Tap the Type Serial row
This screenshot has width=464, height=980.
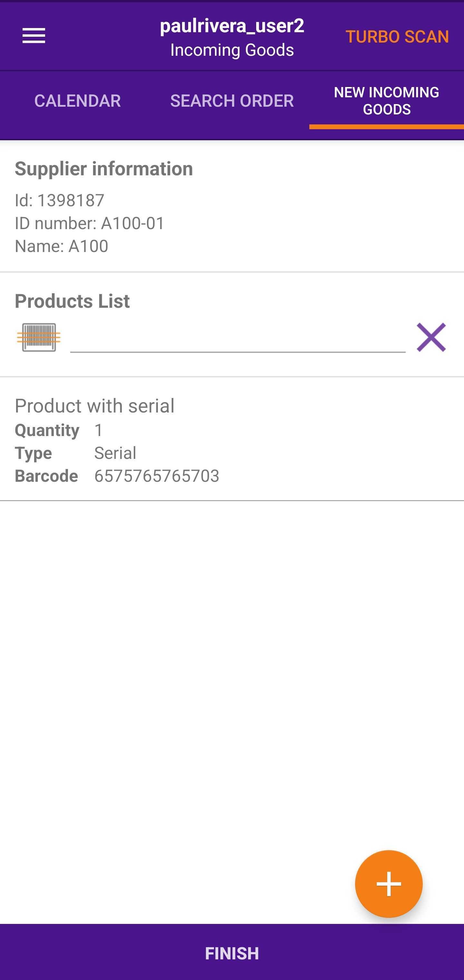[75, 453]
